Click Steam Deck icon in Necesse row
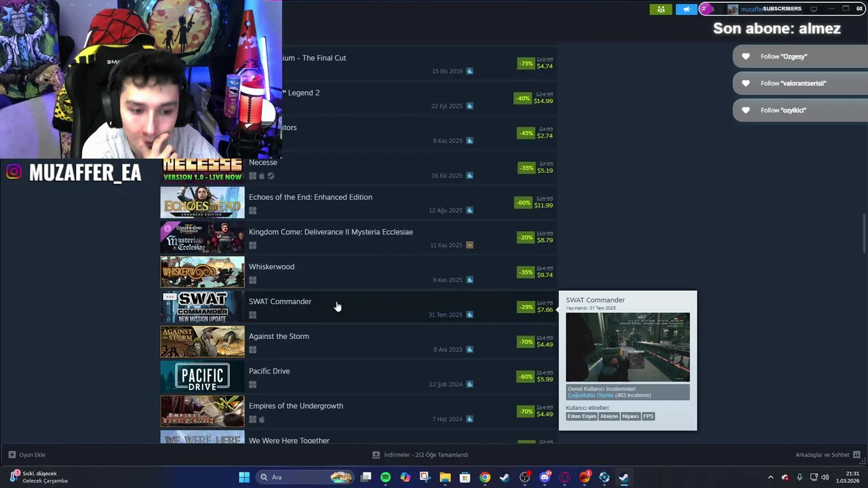The image size is (868, 488). click(271, 176)
